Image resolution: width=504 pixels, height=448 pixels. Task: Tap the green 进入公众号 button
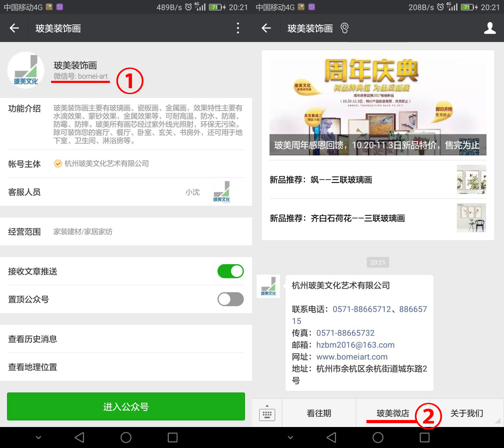coord(126,406)
